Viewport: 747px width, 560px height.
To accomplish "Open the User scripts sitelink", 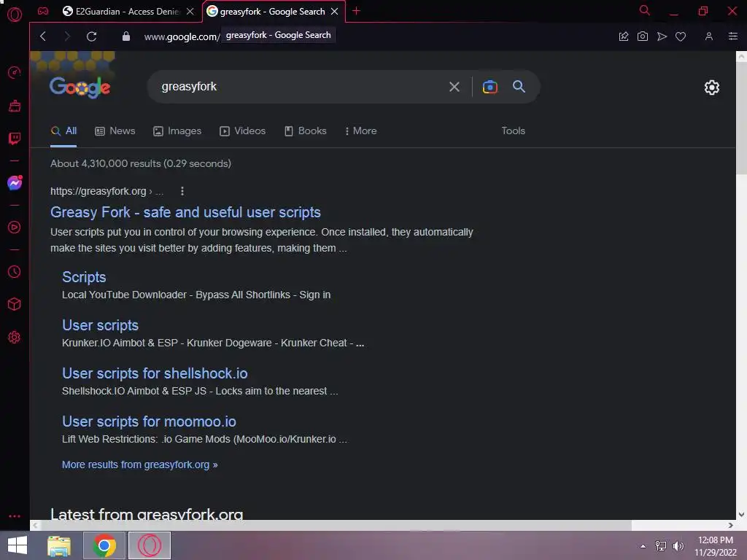I will (x=100, y=325).
